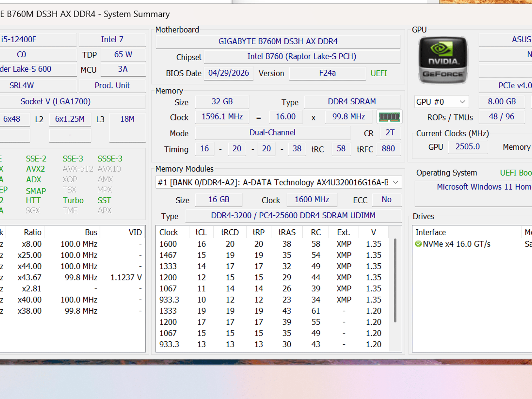Select the 1600 XMP timing row
532x399 pixels.
[272, 244]
